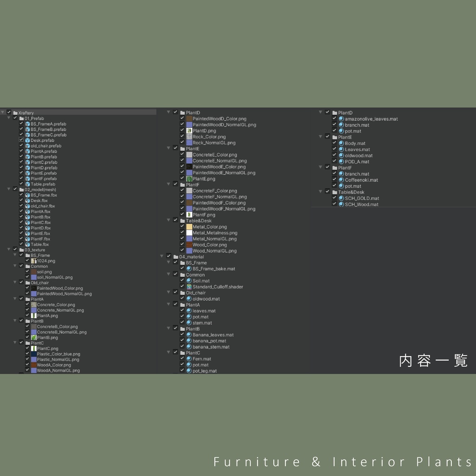Collapse the PlantE folder containing ConcreteE_Color.png
Viewport: 476px width, 476px height.
tap(168, 148)
